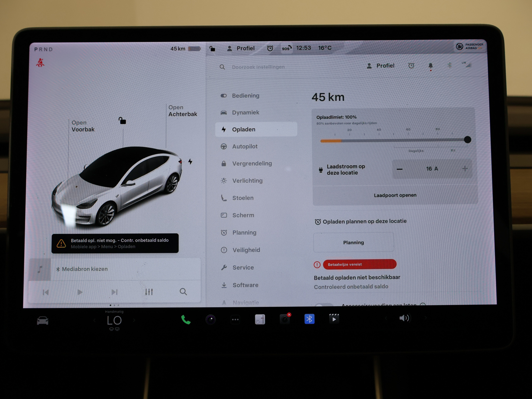The width and height of the screenshot is (532, 399).
Task: Increase charge current with plus button
Action: point(465,168)
